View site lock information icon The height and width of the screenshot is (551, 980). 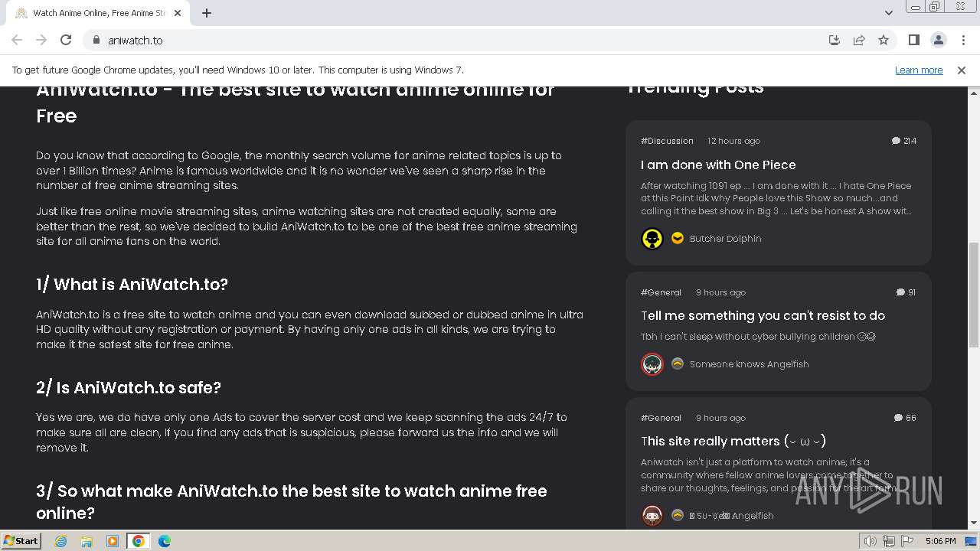pos(96,40)
